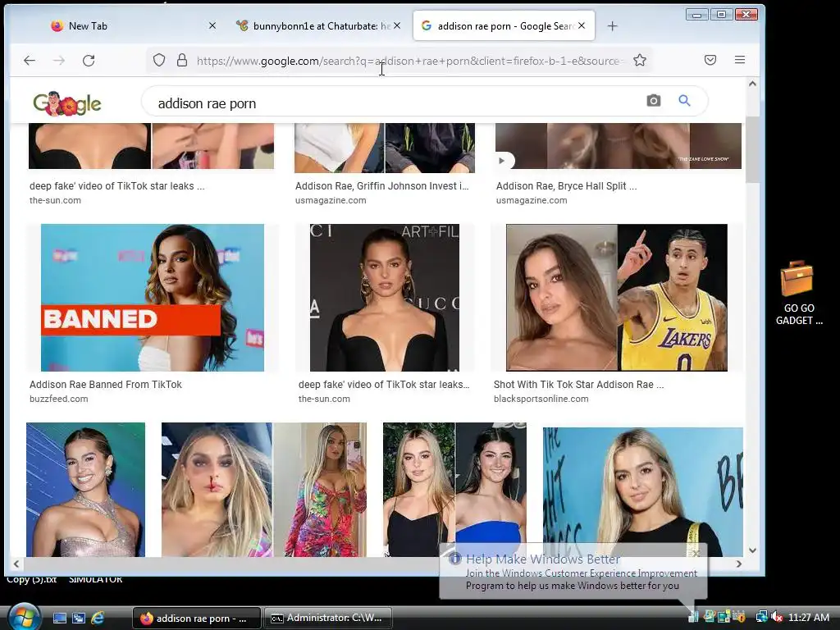
Task: Click Switch Between Windows quick launch icon
Action: coord(78,619)
